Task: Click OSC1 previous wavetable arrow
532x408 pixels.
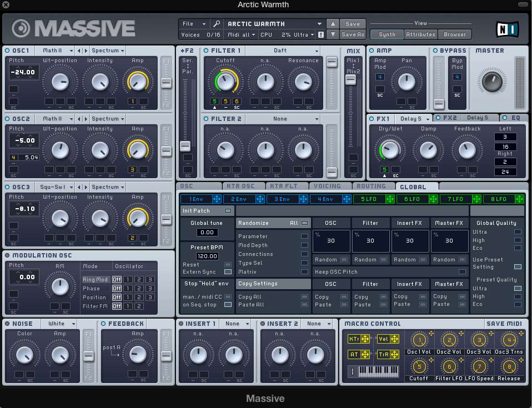Action: (x=79, y=51)
